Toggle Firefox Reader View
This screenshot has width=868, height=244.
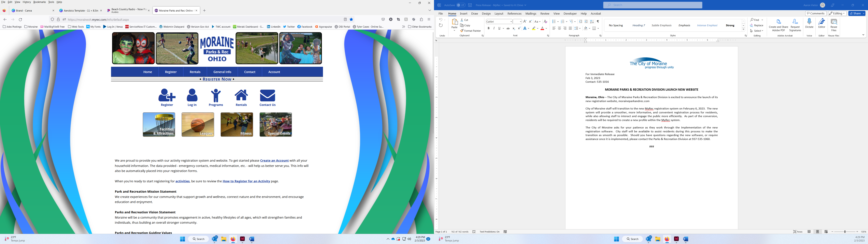pos(345,19)
